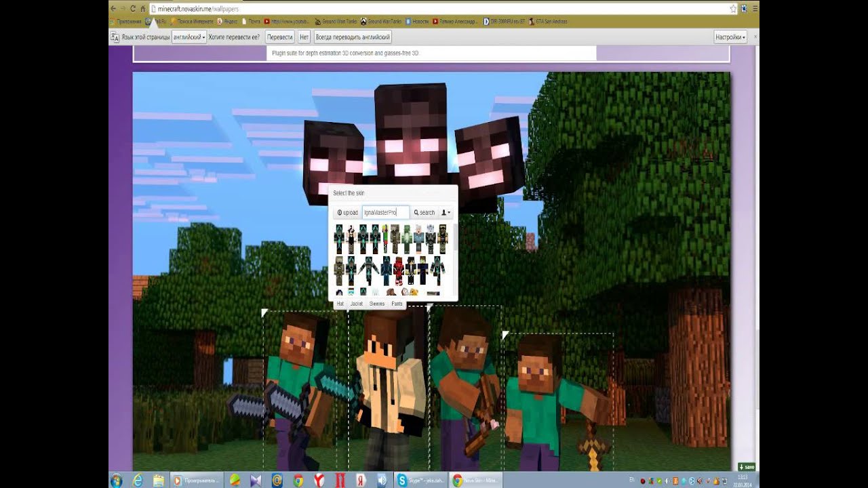Open the 'Новости' bookmark

click(x=417, y=22)
